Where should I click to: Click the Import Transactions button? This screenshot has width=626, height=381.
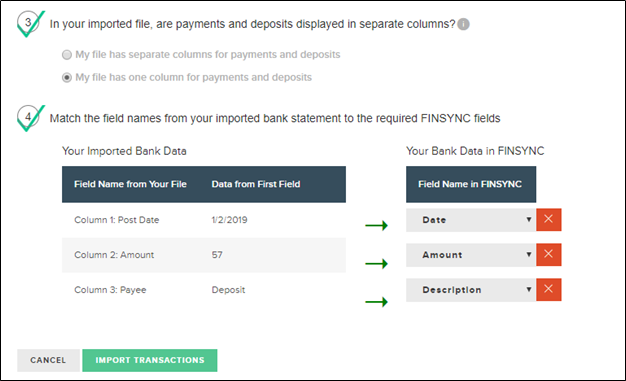tap(150, 360)
